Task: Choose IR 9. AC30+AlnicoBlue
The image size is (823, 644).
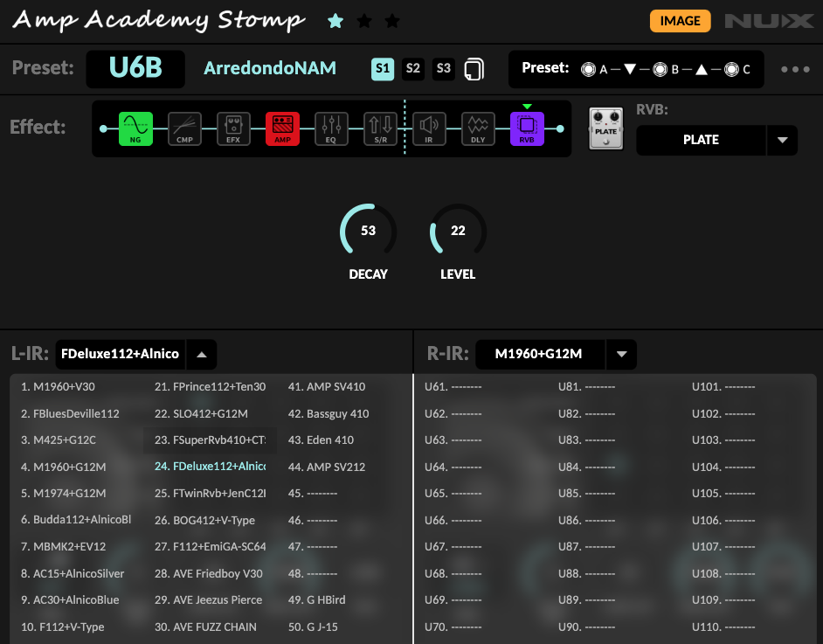Action: pyautogui.click(x=70, y=600)
